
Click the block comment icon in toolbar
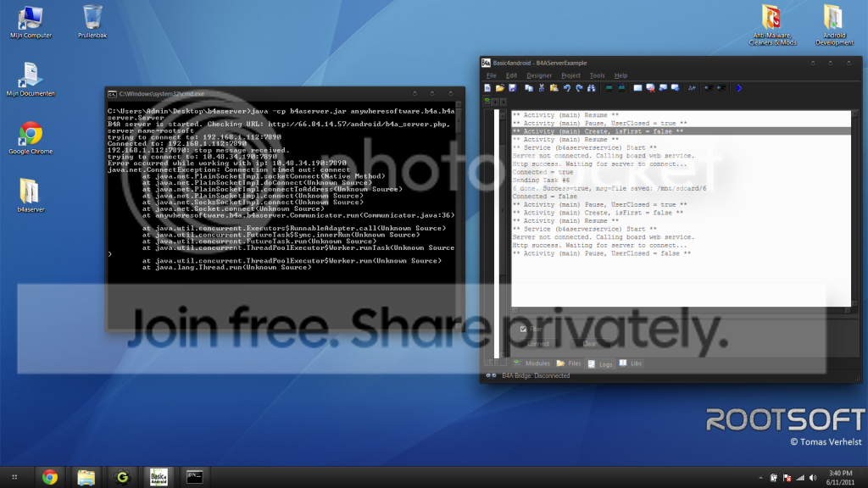coord(609,88)
